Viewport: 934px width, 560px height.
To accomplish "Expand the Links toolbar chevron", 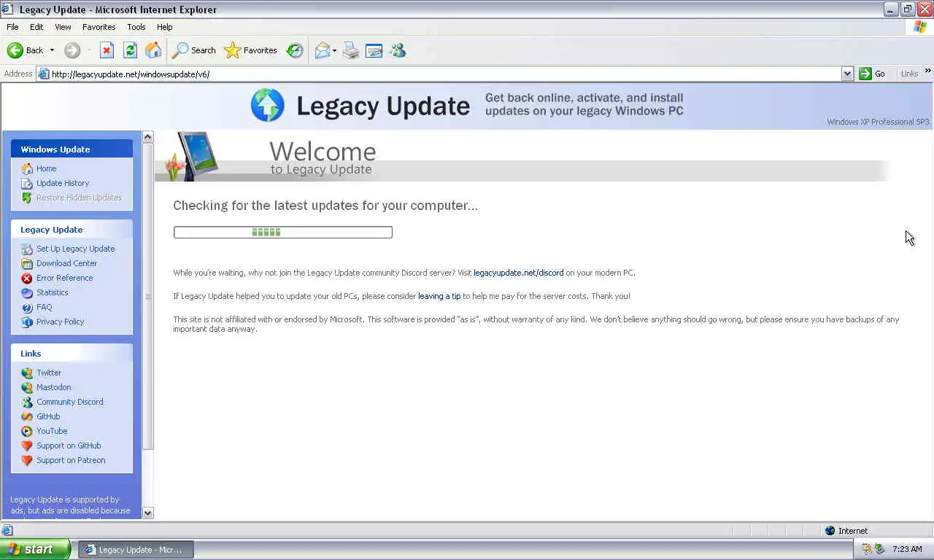I will point(927,71).
